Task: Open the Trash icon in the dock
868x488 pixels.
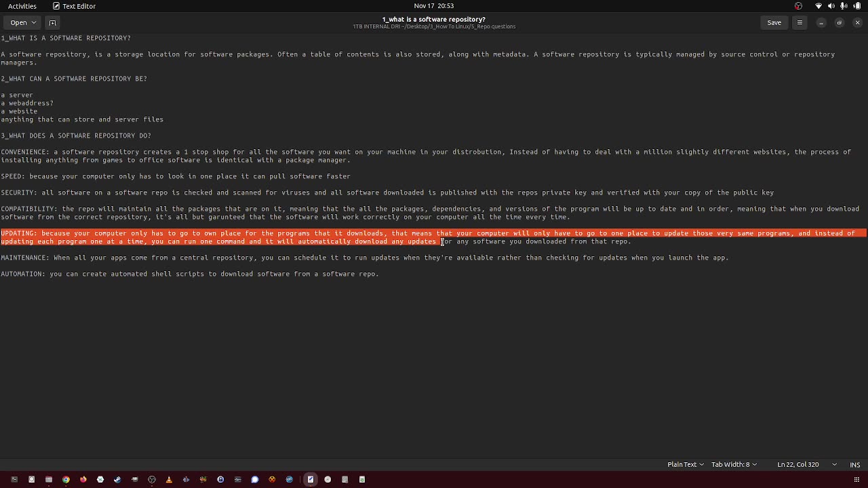Action: [362, 479]
